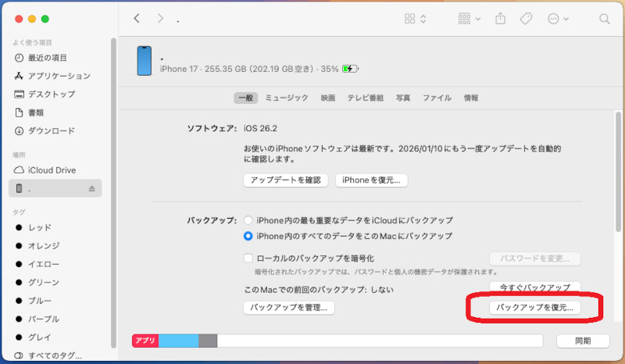Eject the connected iPhone

pyautogui.click(x=91, y=188)
